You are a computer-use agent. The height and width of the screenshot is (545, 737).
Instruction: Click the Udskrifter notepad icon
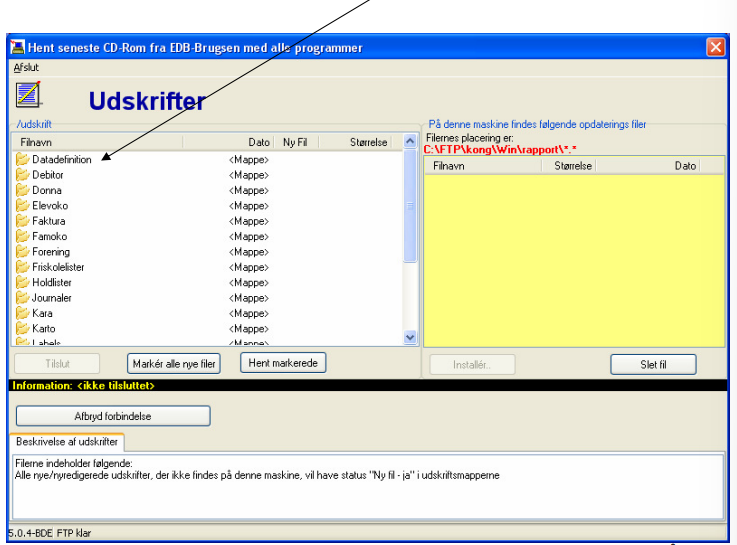[28, 94]
